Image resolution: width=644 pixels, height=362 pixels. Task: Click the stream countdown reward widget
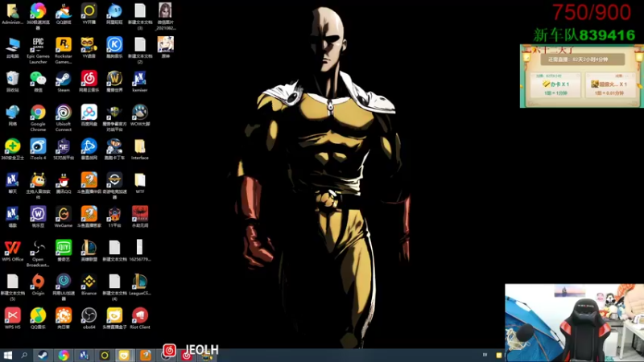pyautogui.click(x=581, y=76)
